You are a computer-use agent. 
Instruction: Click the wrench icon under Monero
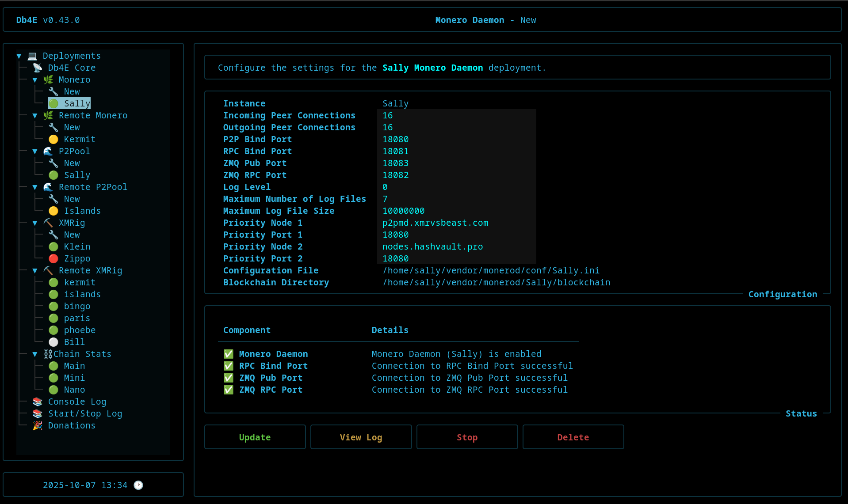coord(53,91)
